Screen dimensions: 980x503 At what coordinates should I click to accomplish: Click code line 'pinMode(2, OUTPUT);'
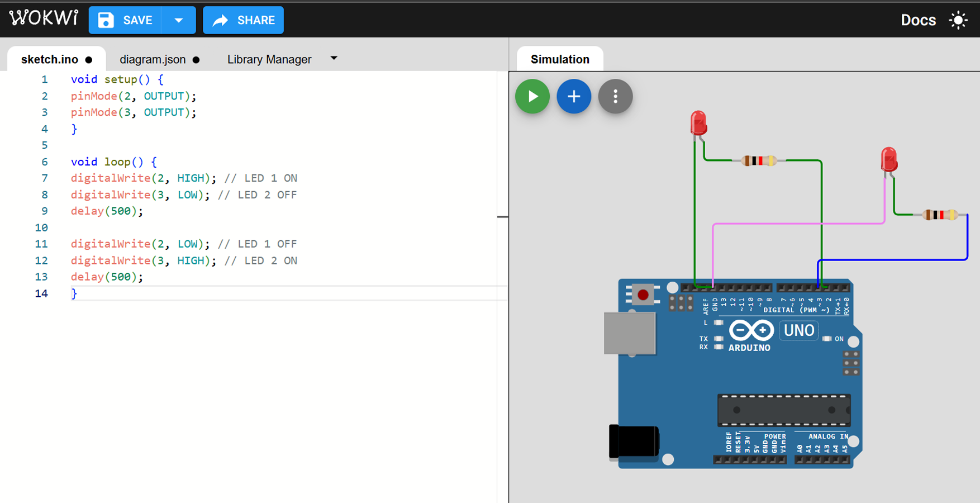(x=134, y=96)
